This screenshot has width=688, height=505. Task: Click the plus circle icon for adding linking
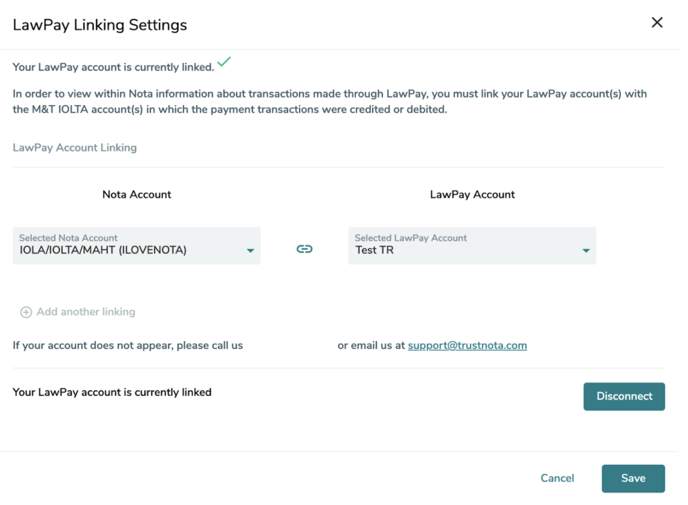(x=26, y=312)
